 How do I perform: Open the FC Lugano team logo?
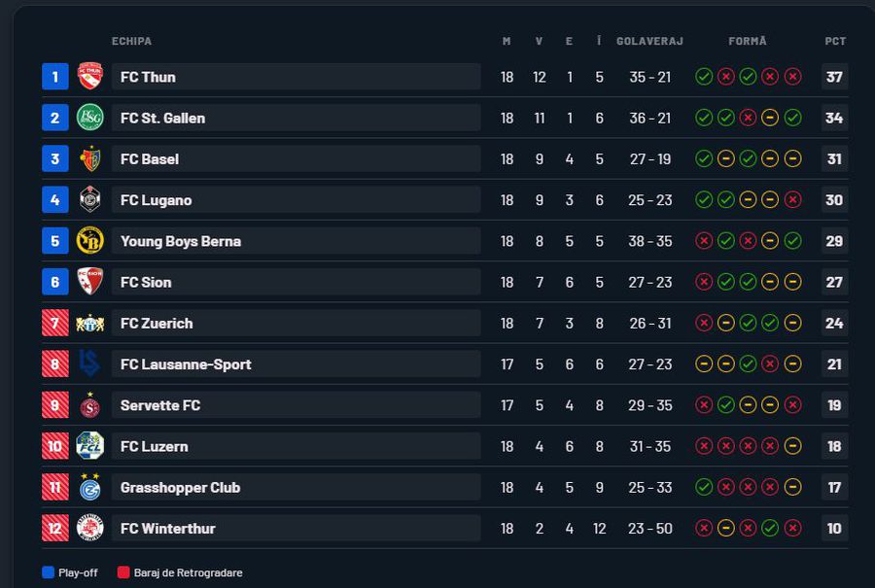pos(89,200)
